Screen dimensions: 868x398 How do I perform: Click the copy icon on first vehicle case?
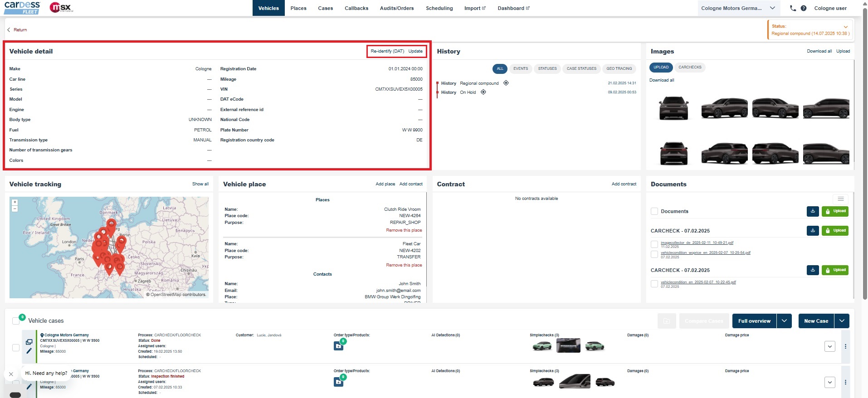(29, 342)
